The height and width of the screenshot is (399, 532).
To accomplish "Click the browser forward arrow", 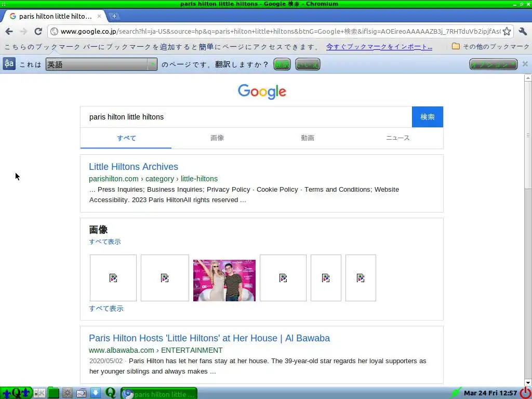I will 23,32.
